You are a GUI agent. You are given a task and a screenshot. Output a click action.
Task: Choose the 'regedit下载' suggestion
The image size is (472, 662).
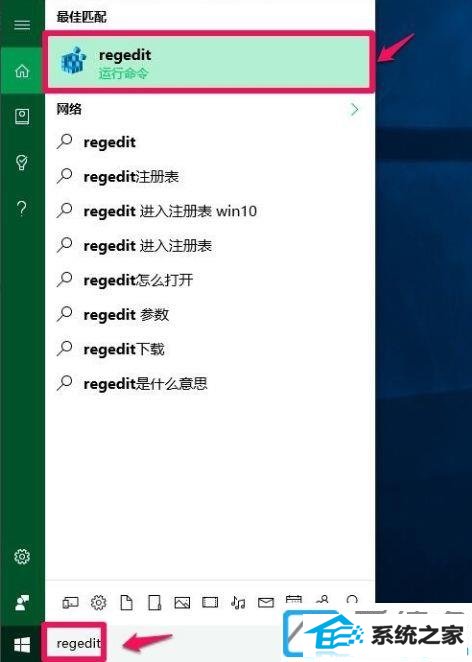click(124, 349)
